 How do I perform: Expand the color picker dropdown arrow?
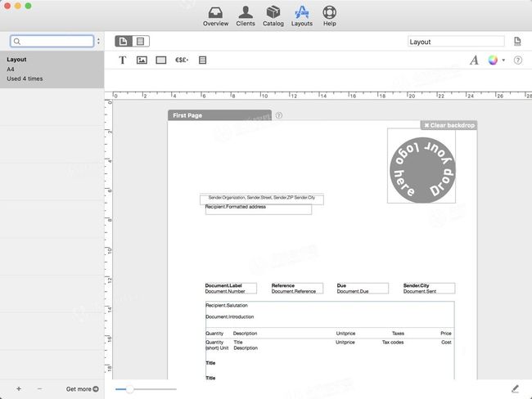(503, 61)
